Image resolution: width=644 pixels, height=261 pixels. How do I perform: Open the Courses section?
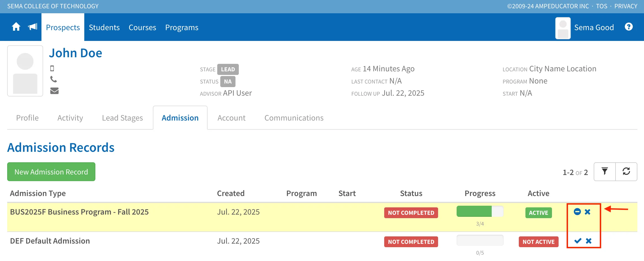point(142,27)
